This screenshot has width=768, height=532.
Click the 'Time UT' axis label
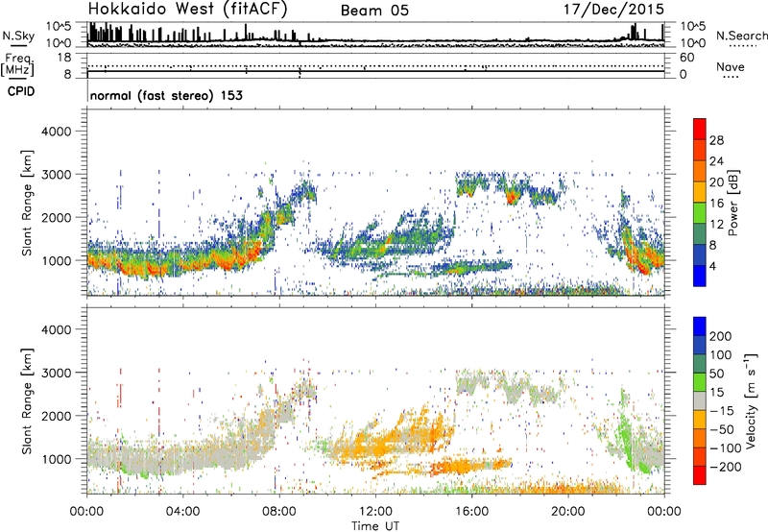click(375, 526)
